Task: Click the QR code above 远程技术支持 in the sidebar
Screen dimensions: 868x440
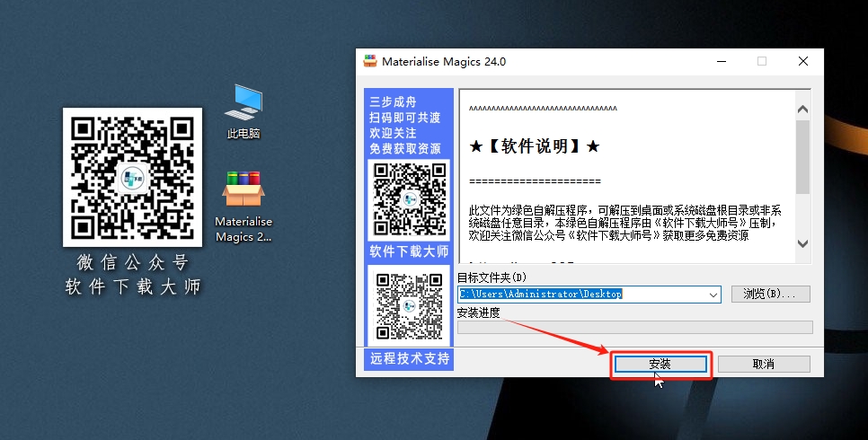Action: click(409, 305)
